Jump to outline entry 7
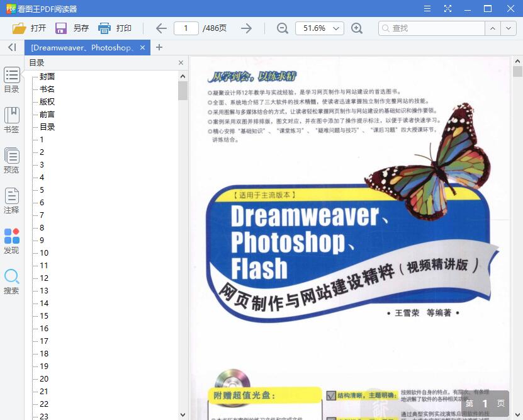The image size is (523, 420). point(42,215)
